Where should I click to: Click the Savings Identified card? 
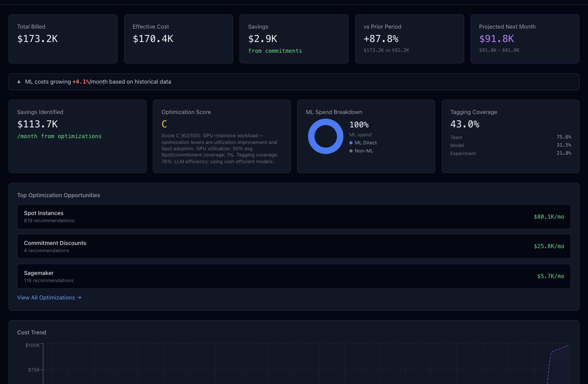point(77,136)
